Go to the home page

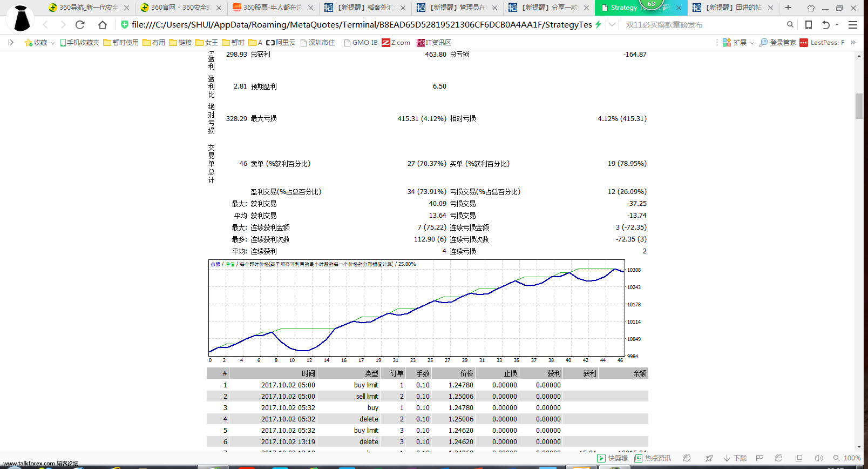pos(103,25)
